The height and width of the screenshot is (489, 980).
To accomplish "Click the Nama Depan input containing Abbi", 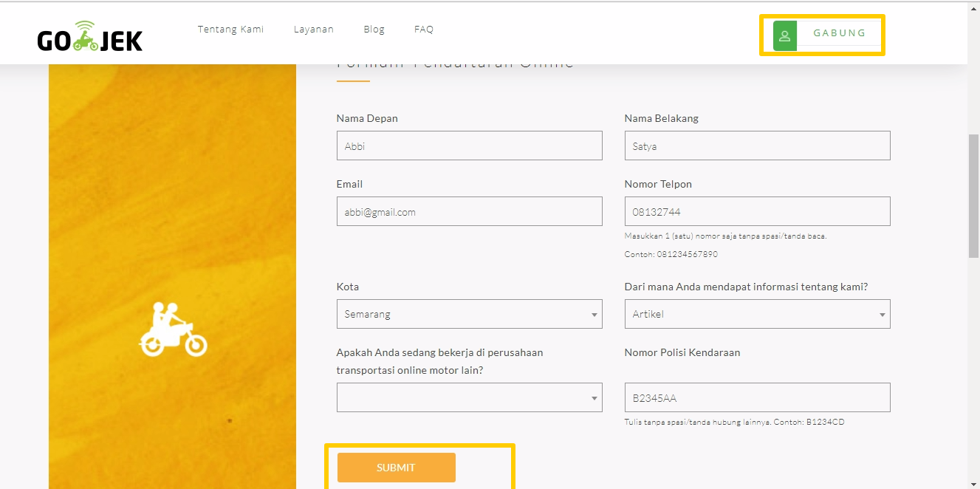I will tap(469, 145).
